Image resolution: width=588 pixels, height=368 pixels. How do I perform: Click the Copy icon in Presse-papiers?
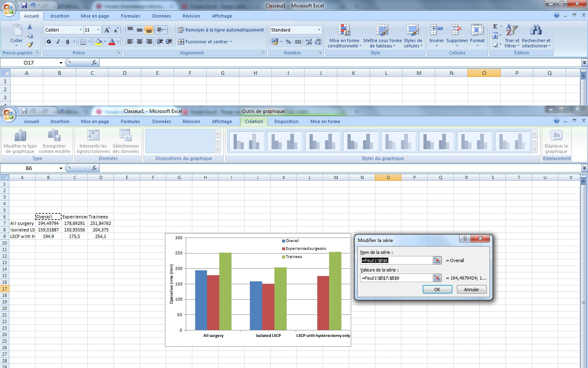coord(29,36)
